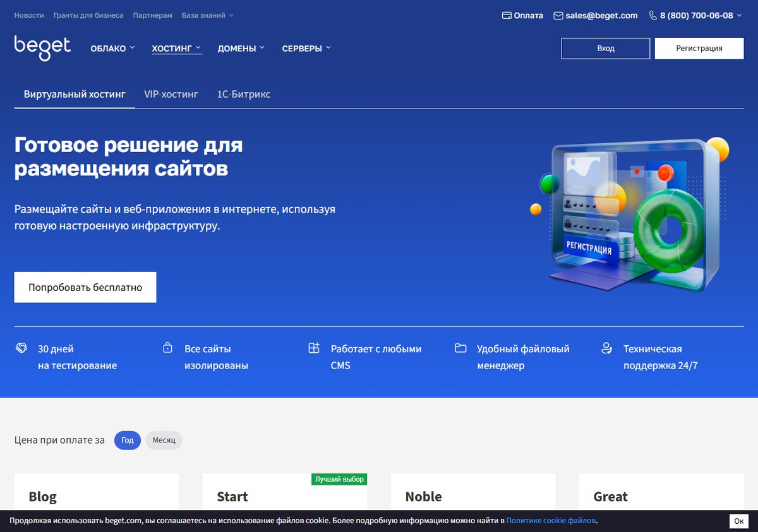Click the beget logo
758x532 pixels.
tap(42, 48)
